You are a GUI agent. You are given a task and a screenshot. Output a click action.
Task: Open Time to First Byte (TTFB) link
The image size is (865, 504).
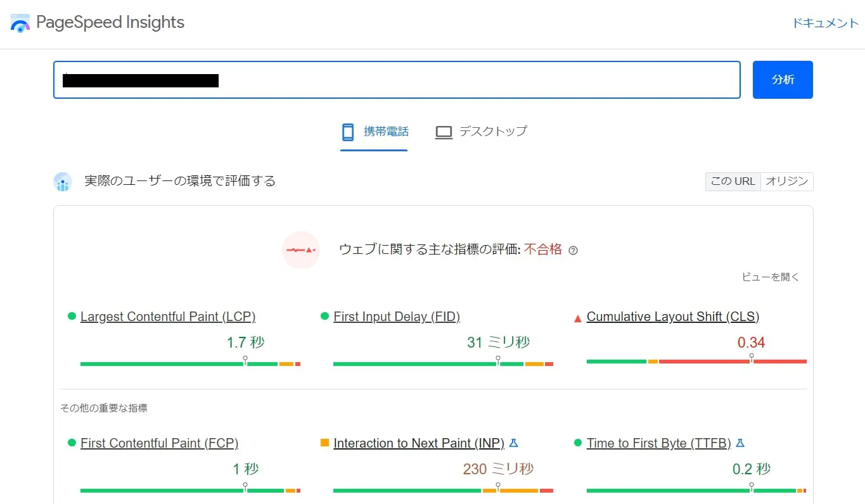(659, 443)
